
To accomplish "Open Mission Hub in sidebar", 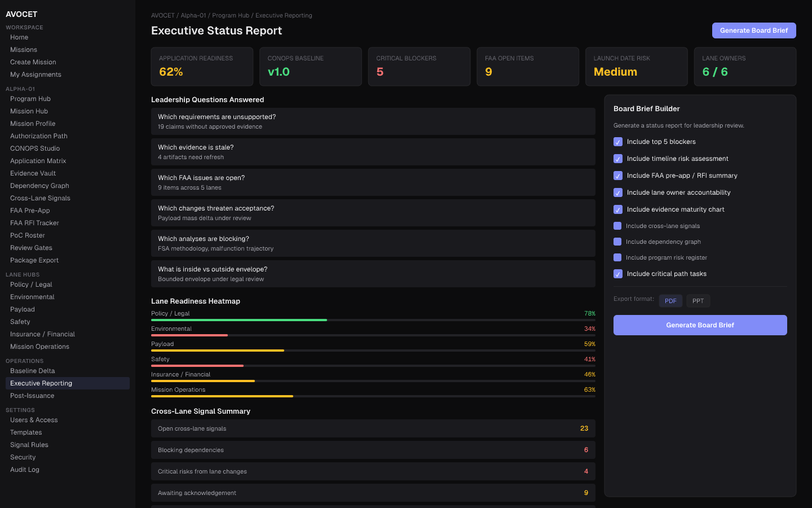I will click(68, 111).
